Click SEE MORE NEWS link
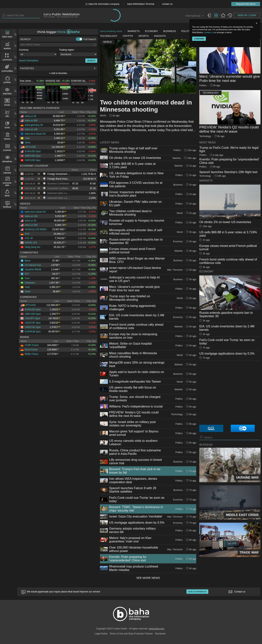Viewport: 262px width, 644px height. (148, 578)
